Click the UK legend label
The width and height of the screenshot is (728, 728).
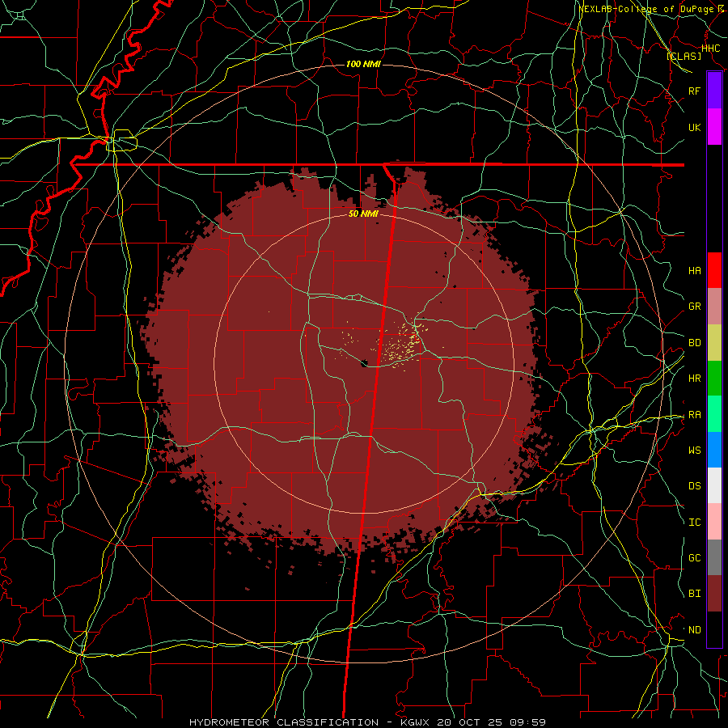694,127
